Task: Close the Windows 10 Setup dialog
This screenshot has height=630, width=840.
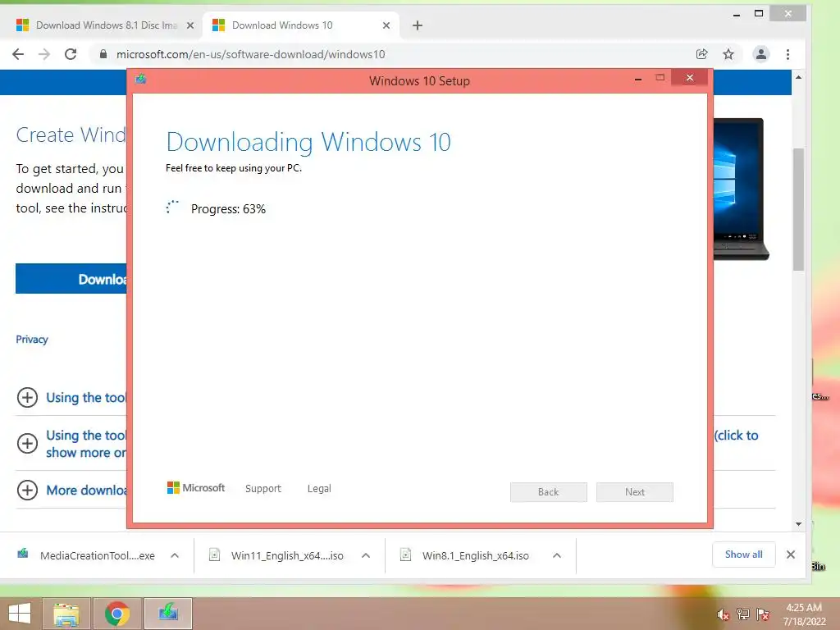Action: pos(689,78)
